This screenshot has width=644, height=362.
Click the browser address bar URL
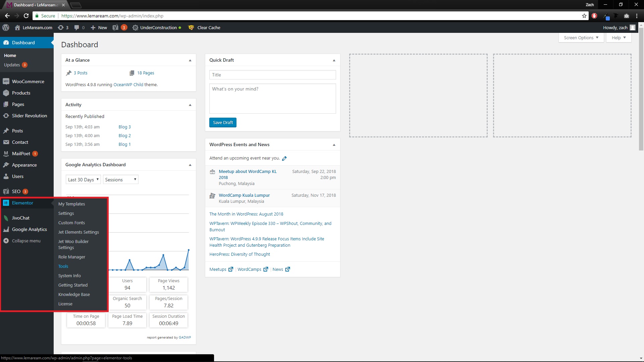pyautogui.click(x=112, y=16)
